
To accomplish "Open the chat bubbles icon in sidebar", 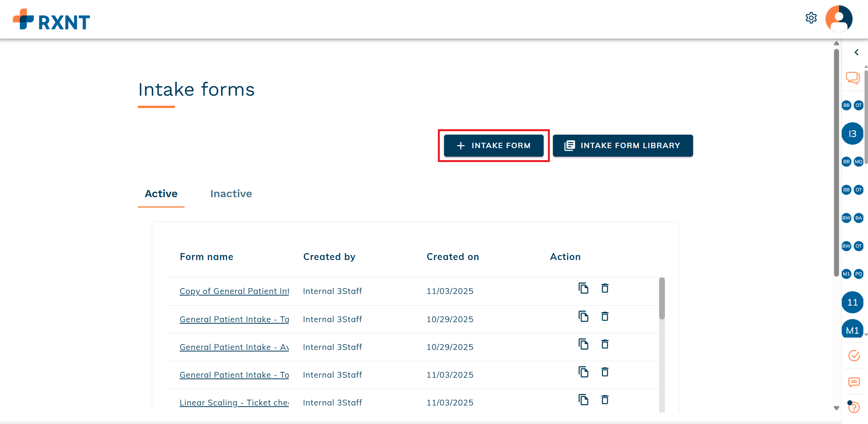I will tap(853, 78).
